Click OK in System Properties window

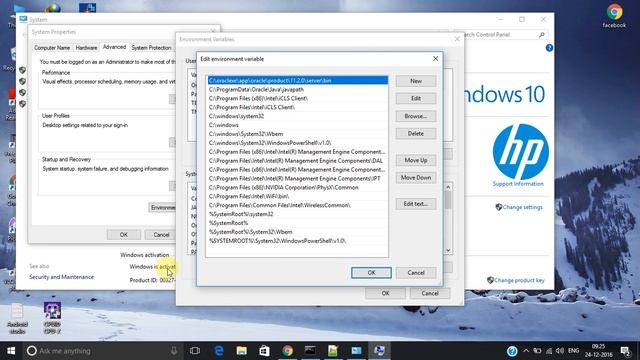(x=124, y=235)
